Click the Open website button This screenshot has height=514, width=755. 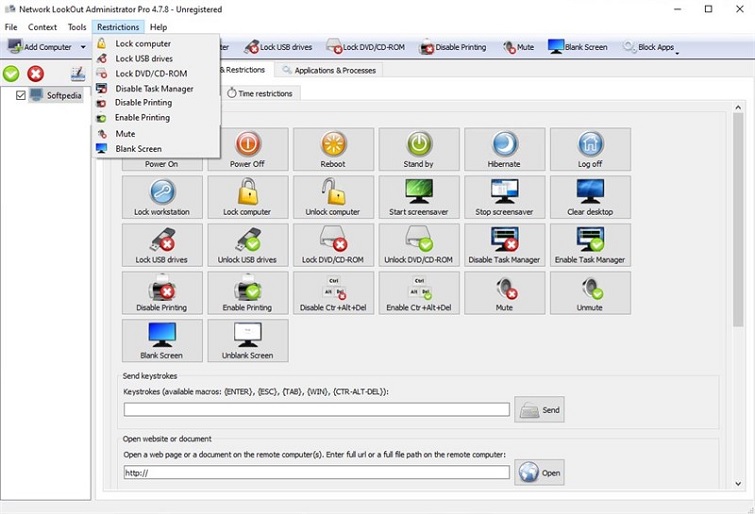point(540,472)
